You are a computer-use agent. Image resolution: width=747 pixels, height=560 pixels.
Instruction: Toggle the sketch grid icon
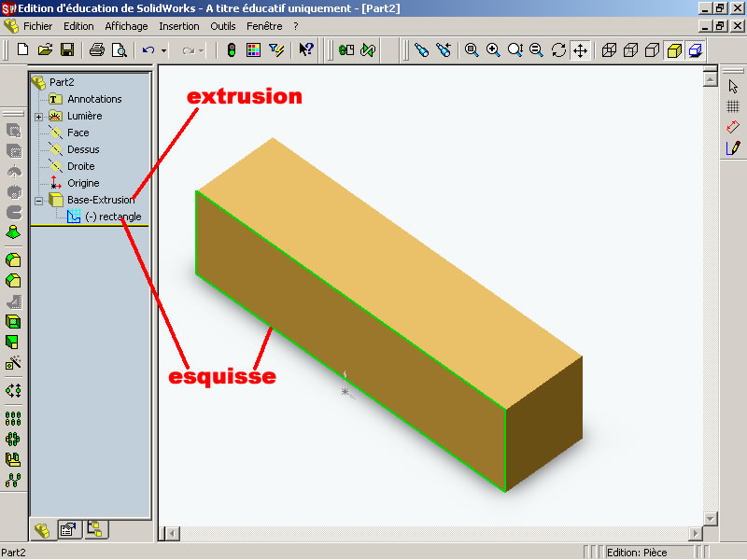(733, 106)
